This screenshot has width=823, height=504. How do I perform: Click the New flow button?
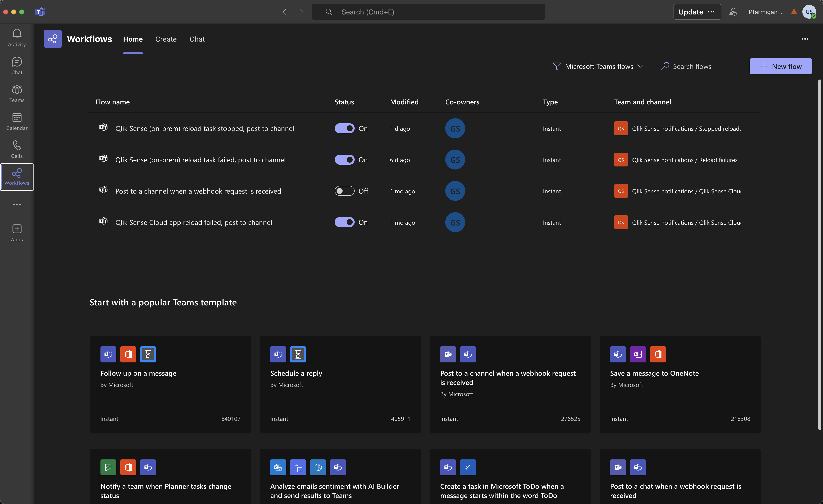click(781, 66)
